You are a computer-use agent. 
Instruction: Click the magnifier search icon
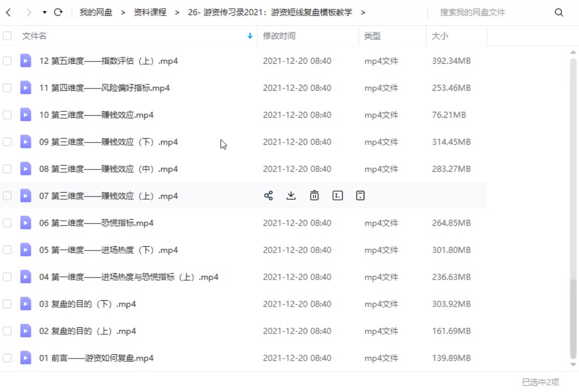pos(558,11)
